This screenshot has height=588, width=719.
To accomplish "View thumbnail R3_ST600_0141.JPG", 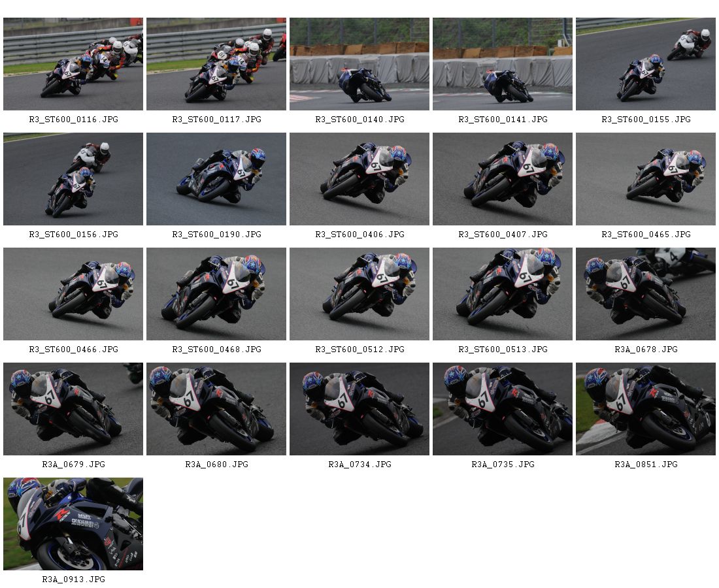I will (502, 64).
